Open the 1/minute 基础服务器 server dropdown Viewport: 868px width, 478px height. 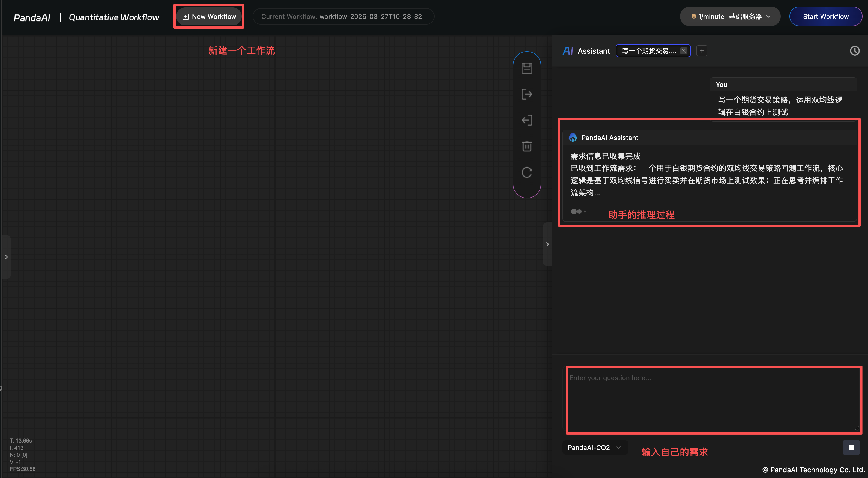[x=730, y=17]
